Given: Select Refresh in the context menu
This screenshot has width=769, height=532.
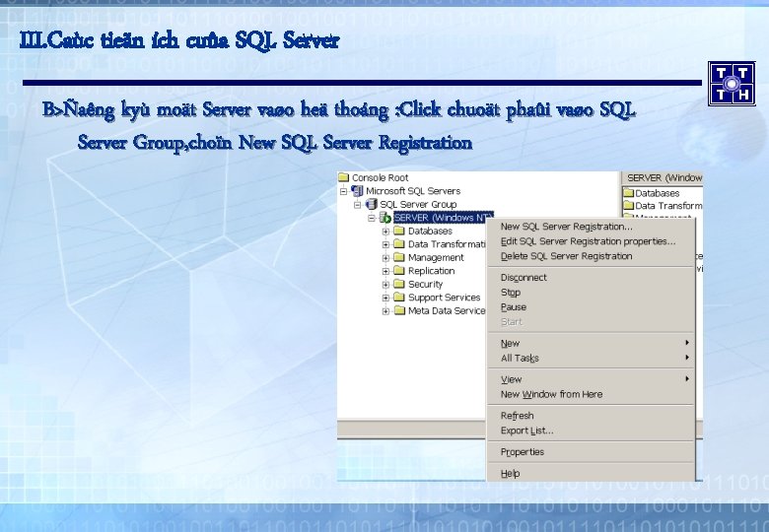Looking at the screenshot, I should (x=591, y=416).
